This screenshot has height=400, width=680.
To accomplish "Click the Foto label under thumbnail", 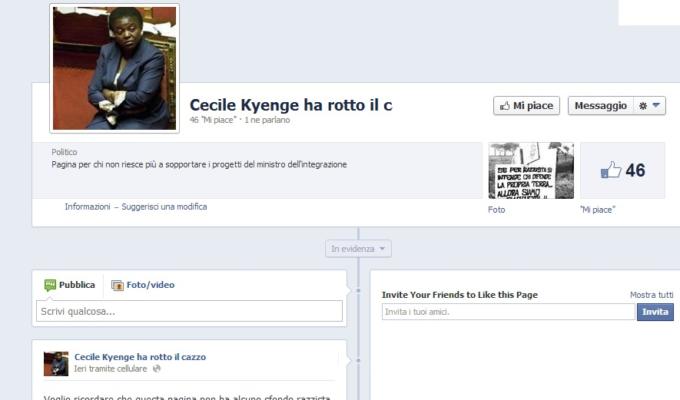I will [x=497, y=210].
